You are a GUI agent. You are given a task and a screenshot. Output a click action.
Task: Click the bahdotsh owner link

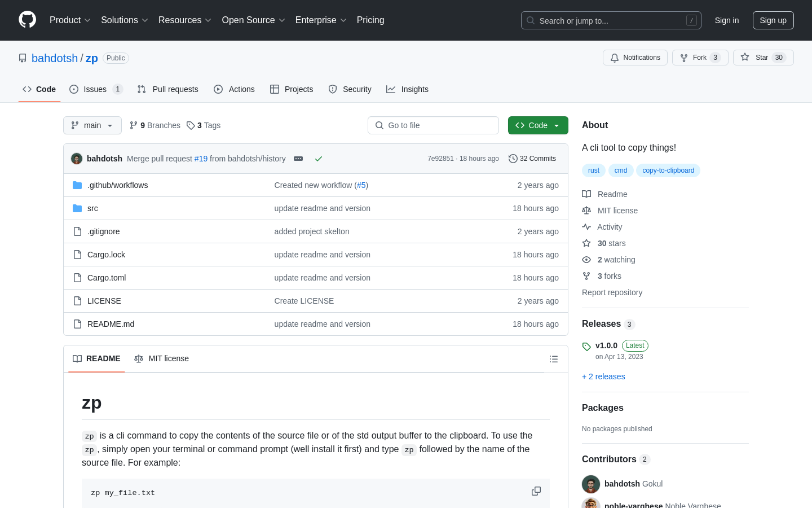tap(55, 58)
